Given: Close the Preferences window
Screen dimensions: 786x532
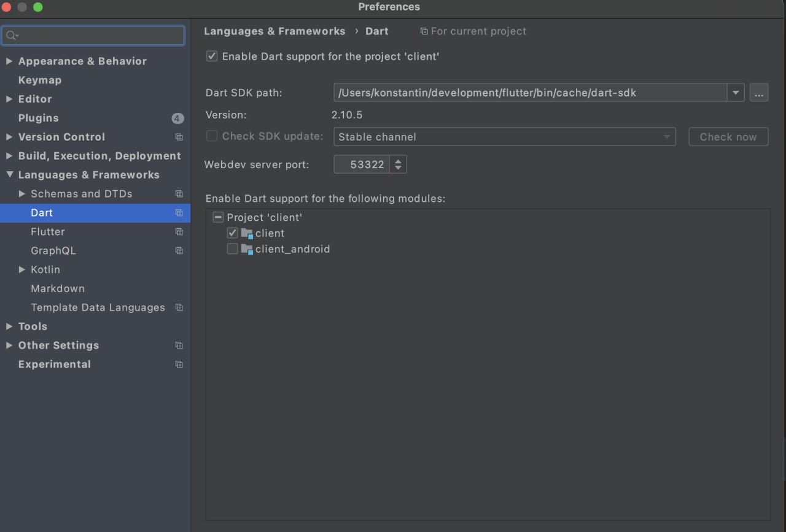Looking at the screenshot, I should pyautogui.click(x=6, y=7).
